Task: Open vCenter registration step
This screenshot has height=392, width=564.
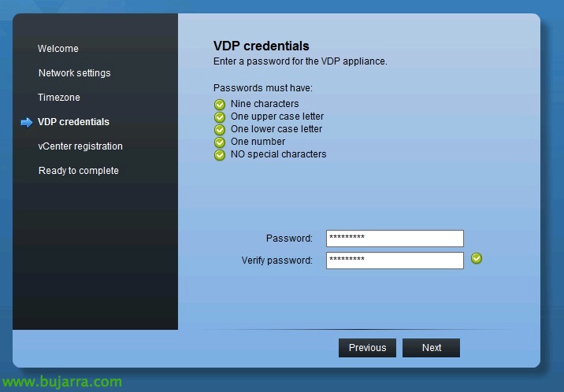Action: click(80, 146)
